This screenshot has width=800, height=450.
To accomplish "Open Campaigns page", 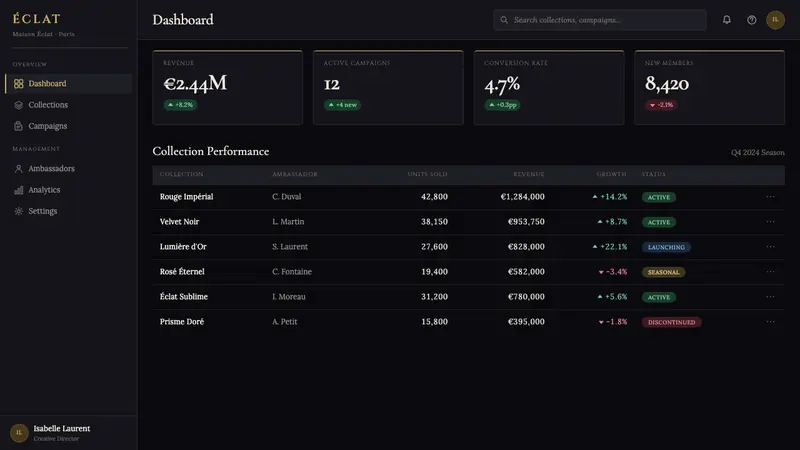I will point(68,126).
